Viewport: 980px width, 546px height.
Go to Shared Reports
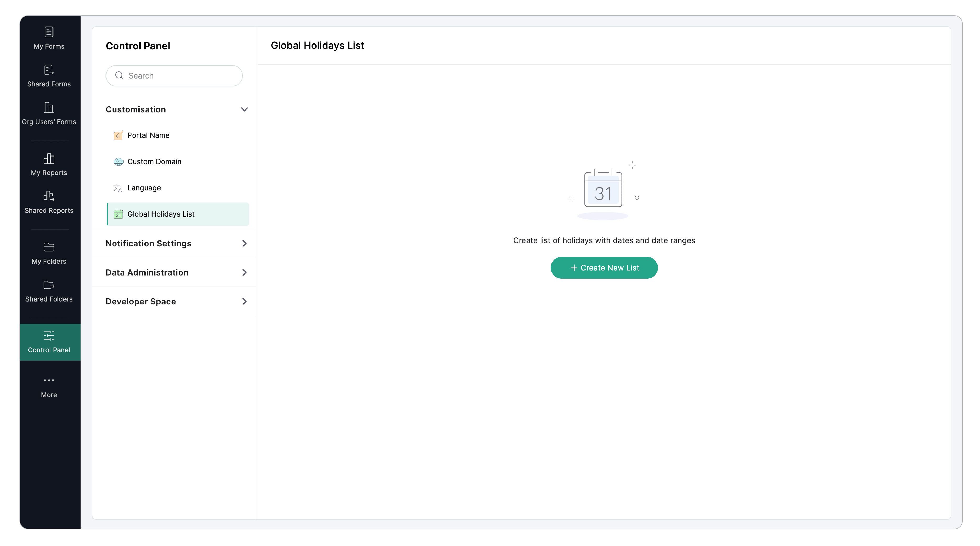point(49,202)
